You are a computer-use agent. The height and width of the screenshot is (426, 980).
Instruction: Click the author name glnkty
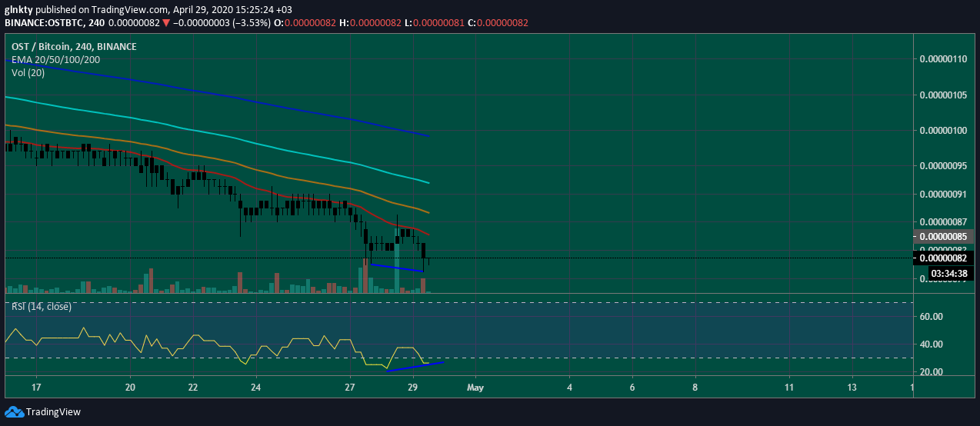19,8
